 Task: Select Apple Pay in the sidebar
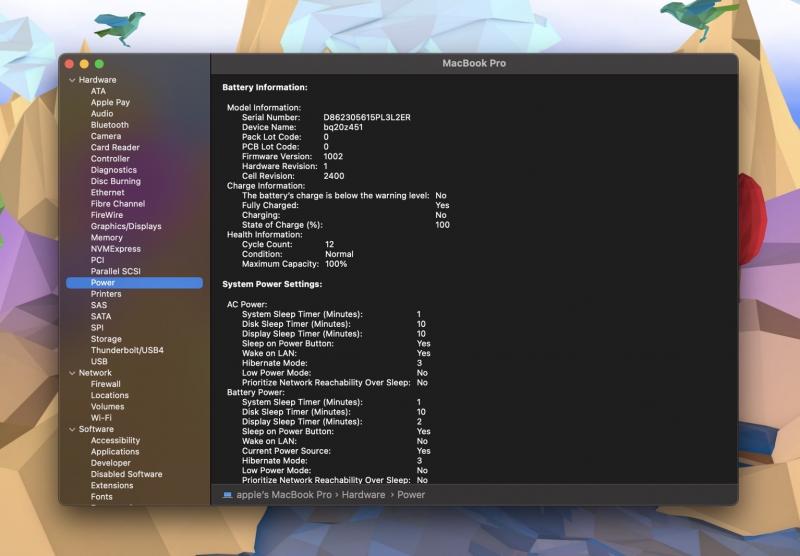click(x=110, y=103)
